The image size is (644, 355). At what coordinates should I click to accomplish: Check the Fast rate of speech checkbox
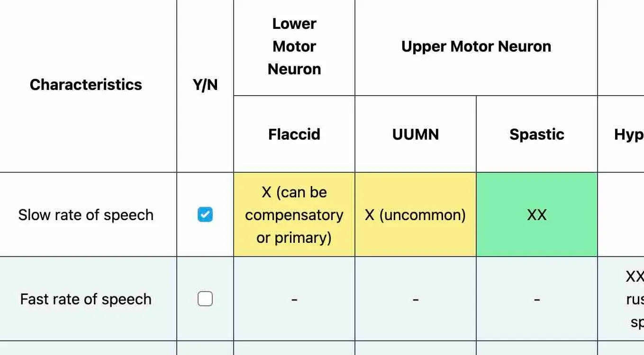(x=205, y=299)
